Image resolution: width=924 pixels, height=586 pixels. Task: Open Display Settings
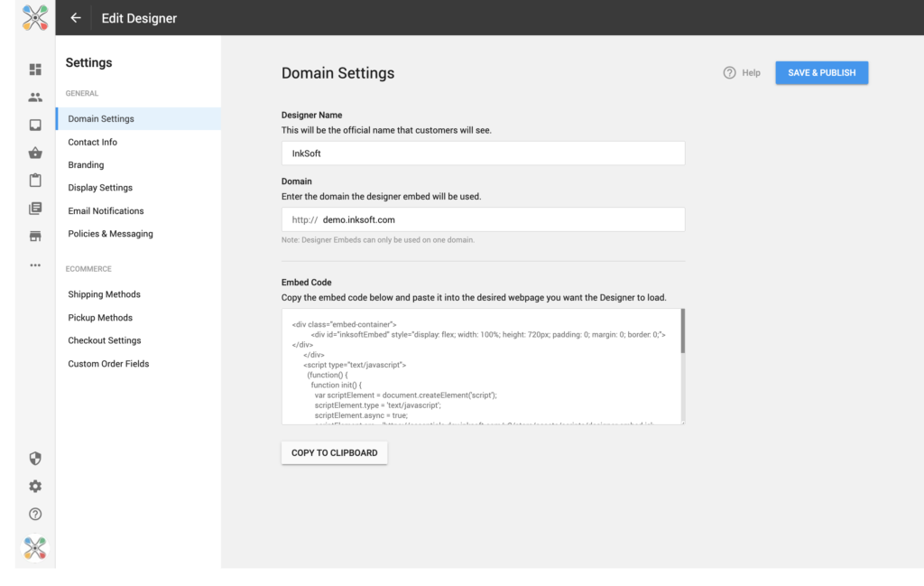click(100, 188)
